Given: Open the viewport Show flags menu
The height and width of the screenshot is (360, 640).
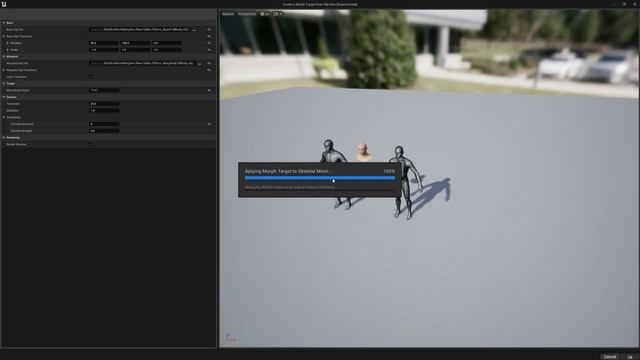Looking at the screenshot, I should (x=278, y=14).
